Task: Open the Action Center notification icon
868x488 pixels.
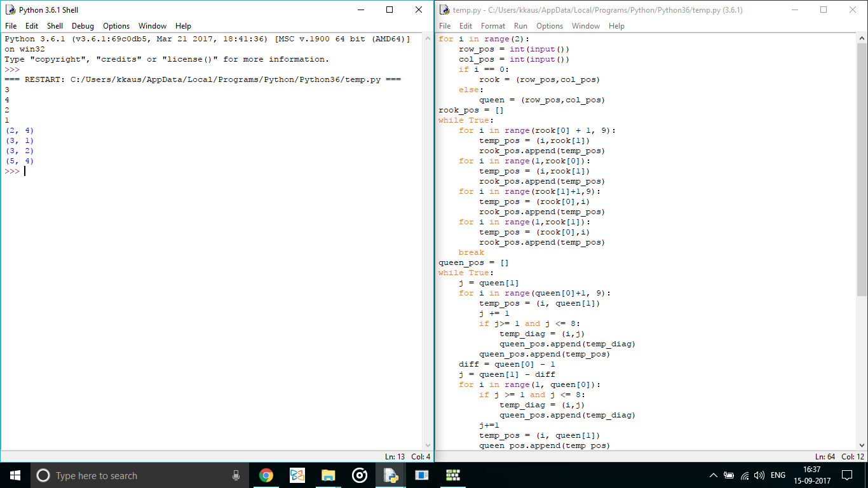Action: click(846, 475)
